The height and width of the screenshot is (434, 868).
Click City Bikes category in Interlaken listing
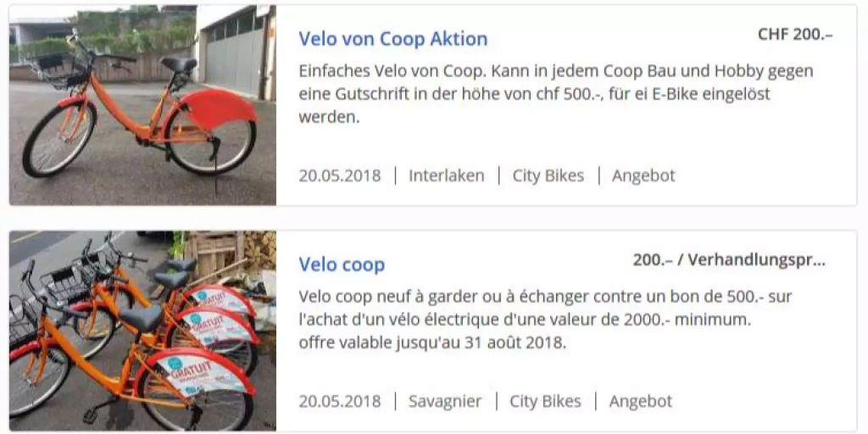click(x=548, y=175)
